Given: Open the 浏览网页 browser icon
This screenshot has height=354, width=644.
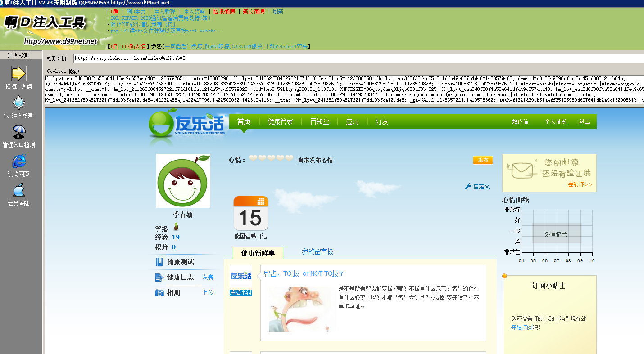Looking at the screenshot, I should point(19,161).
